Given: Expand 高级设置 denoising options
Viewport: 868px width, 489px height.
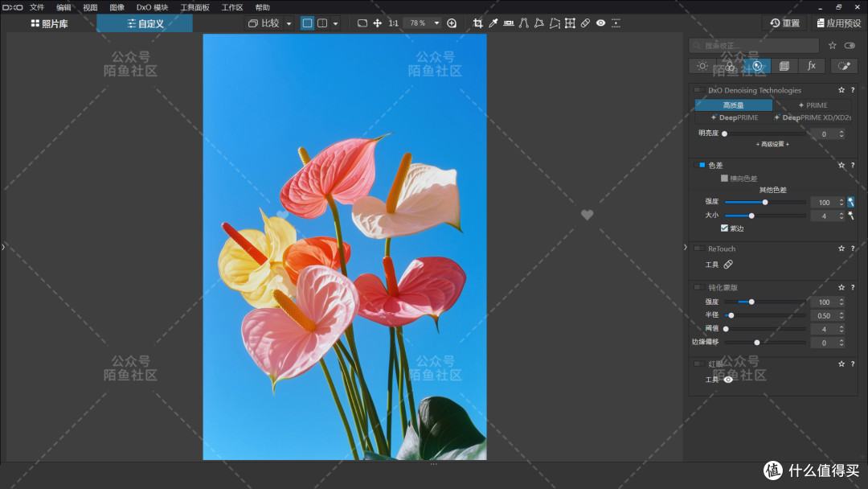Looking at the screenshot, I should pos(773,145).
